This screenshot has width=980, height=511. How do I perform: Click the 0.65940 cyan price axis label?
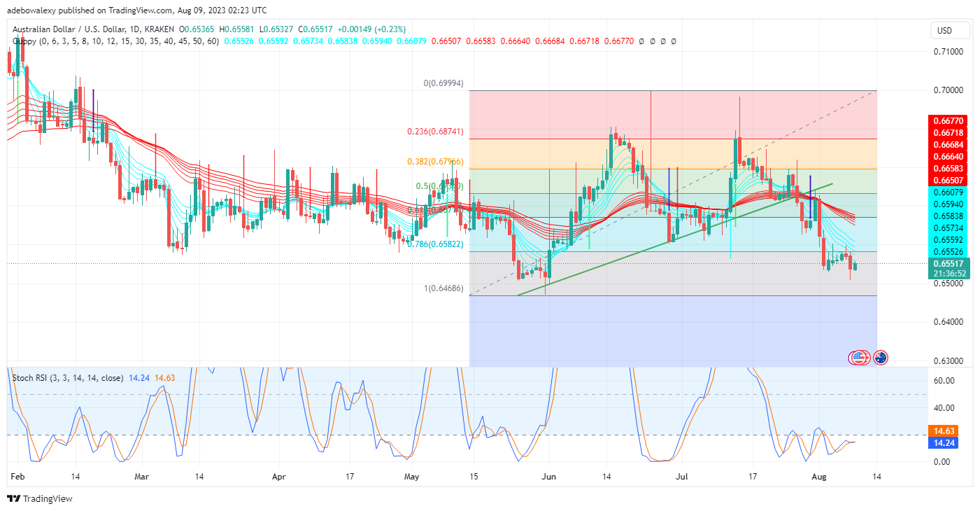(x=948, y=204)
